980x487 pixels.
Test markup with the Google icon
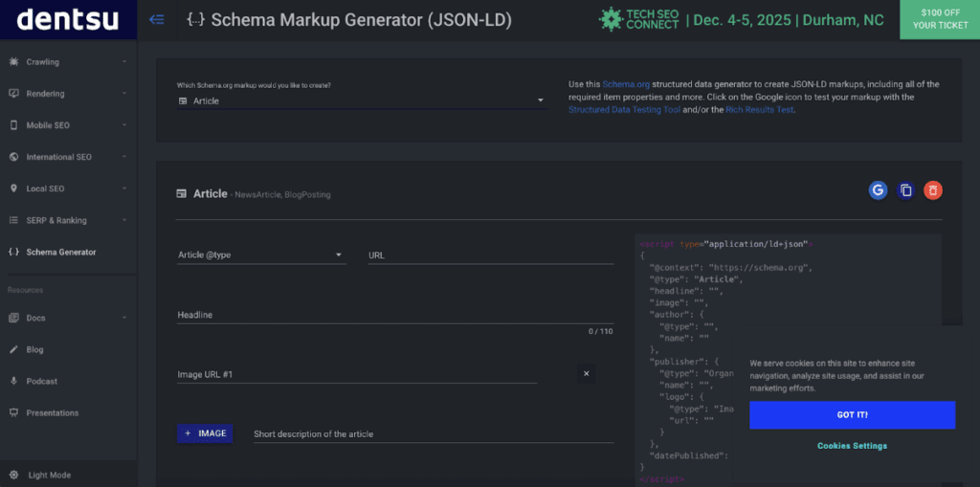(878, 190)
